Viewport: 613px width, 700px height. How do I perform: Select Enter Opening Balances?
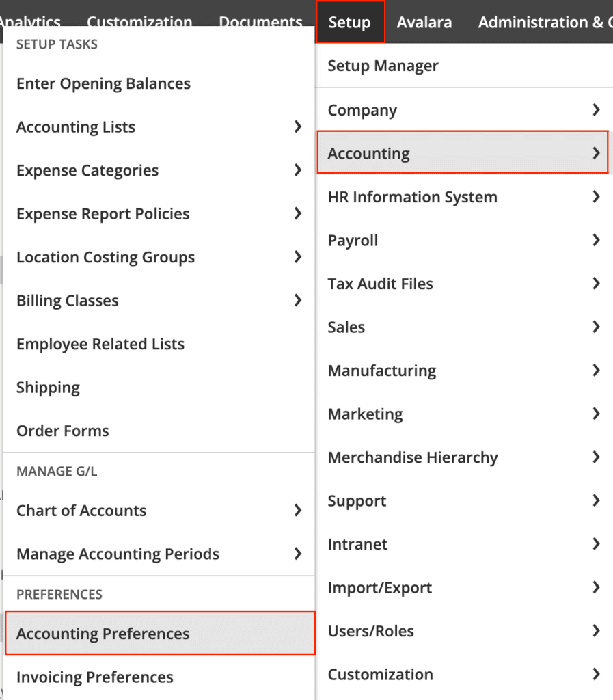click(159, 83)
